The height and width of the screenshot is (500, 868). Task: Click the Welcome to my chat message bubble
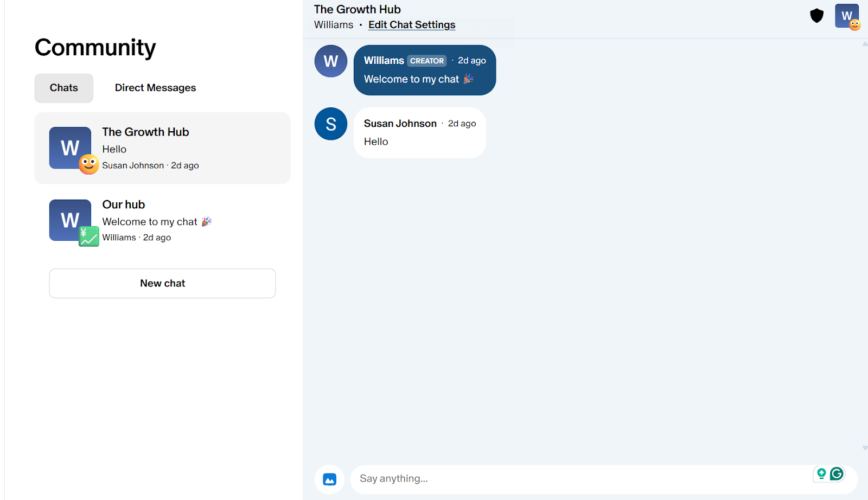425,70
